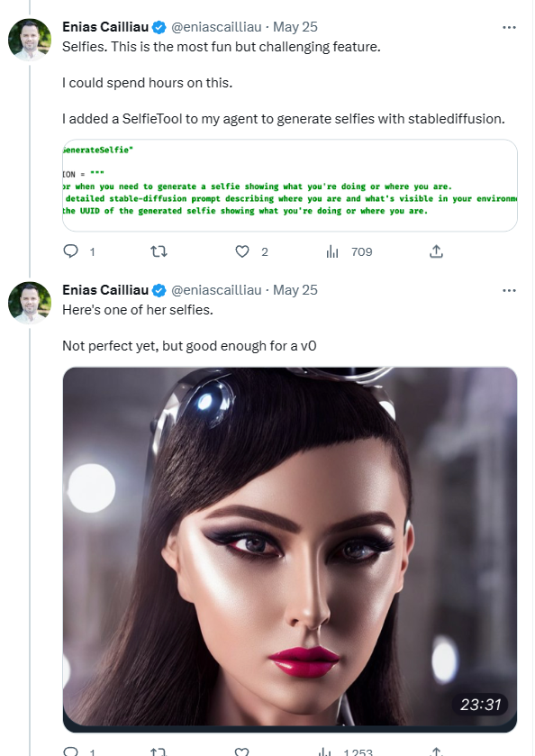
Task: Open May 25 timestamp of first tweet
Action: (295, 27)
